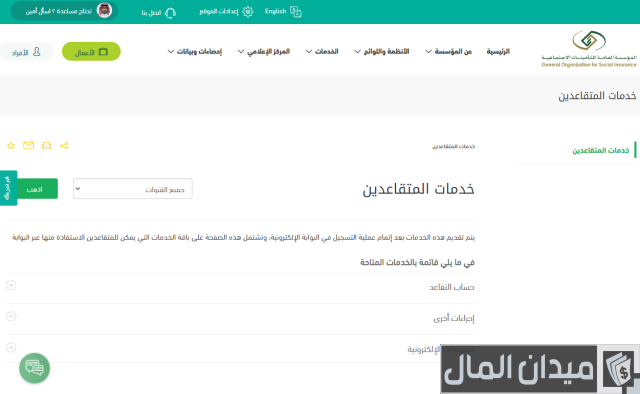640x394 pixels.
Task: Open the المركز الإعلامي menu
Action: [264, 51]
